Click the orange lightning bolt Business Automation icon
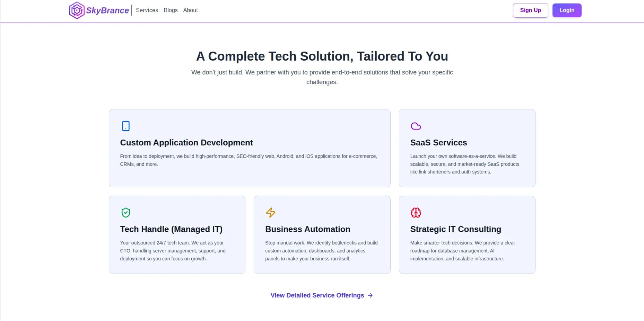644x321 pixels. [271, 213]
